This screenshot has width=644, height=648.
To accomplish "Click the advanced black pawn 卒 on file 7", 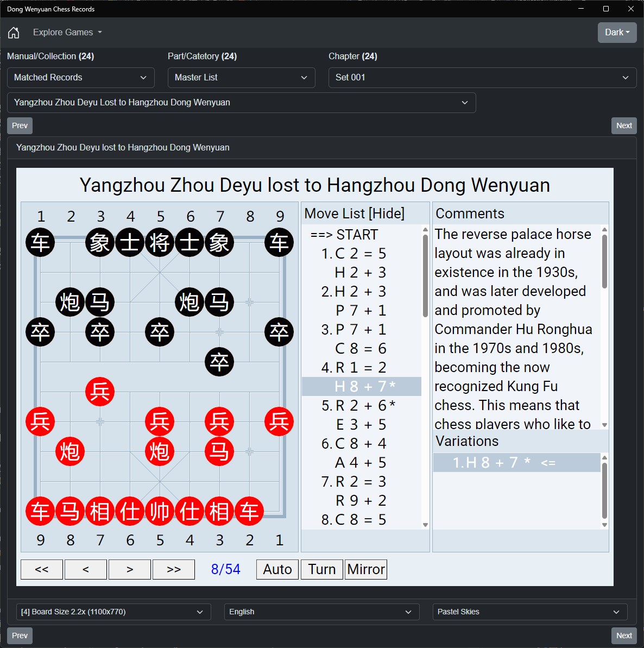I will 219,362.
